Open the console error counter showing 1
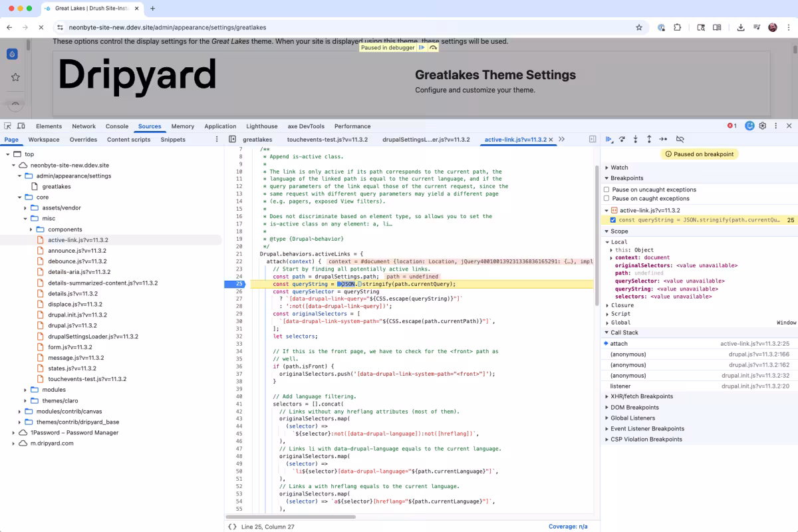This screenshot has height=532, width=798. click(x=731, y=125)
